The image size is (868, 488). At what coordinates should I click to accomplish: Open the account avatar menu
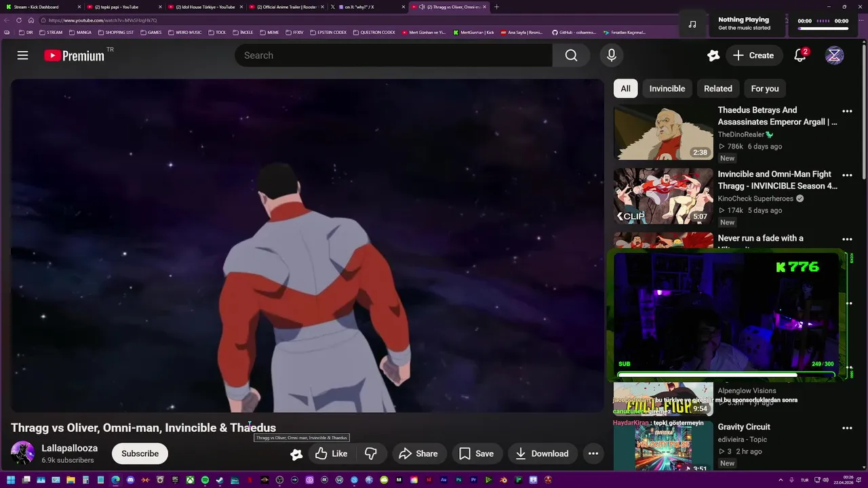click(x=834, y=56)
